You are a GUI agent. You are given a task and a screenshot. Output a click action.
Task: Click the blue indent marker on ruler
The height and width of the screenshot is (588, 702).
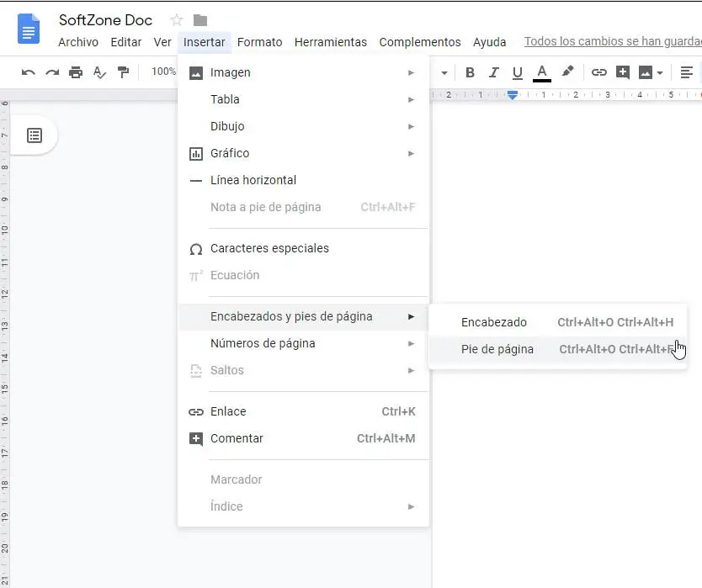513,94
